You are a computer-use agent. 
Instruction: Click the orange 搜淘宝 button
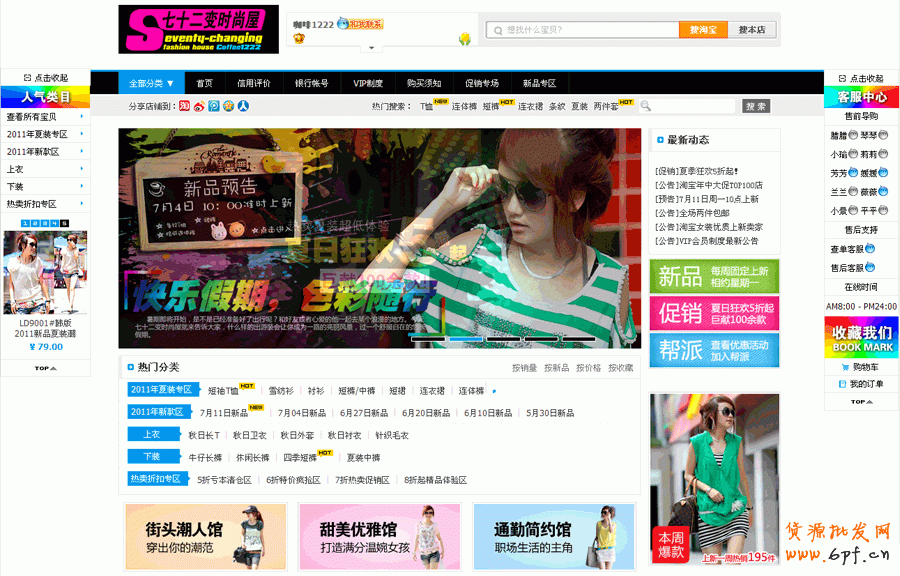click(702, 30)
